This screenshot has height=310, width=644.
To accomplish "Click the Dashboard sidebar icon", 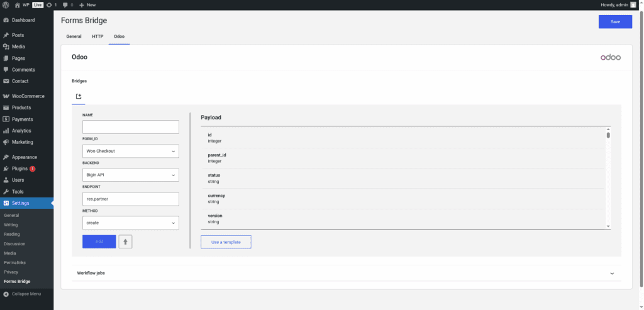I will pyautogui.click(x=6, y=20).
